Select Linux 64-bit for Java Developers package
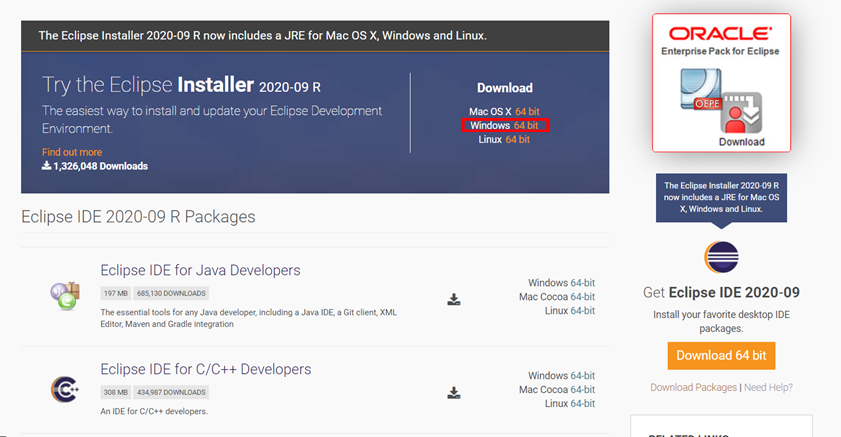This screenshot has height=437, width=841. point(582,310)
